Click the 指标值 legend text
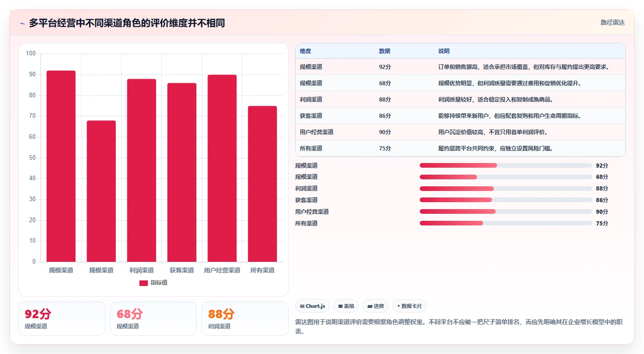This screenshot has width=644, height=354. tap(159, 283)
